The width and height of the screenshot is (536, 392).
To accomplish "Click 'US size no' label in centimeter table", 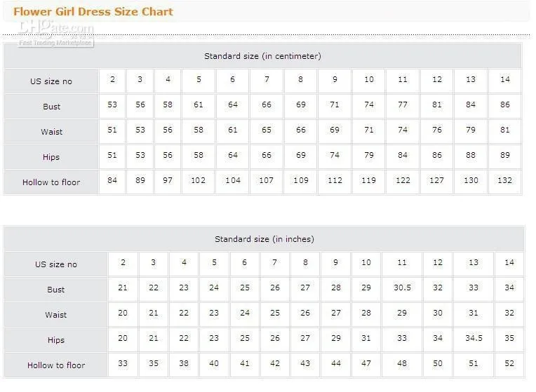I will click(51, 81).
